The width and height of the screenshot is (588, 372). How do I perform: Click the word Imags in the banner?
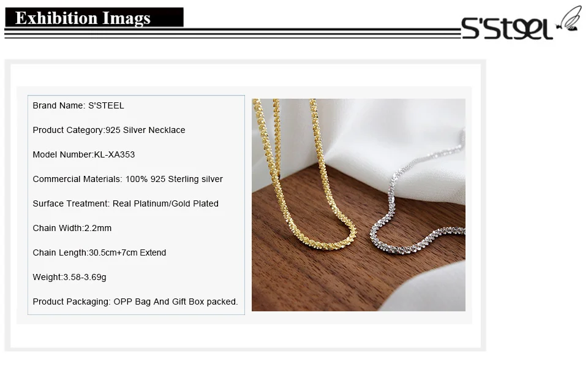tap(126, 18)
